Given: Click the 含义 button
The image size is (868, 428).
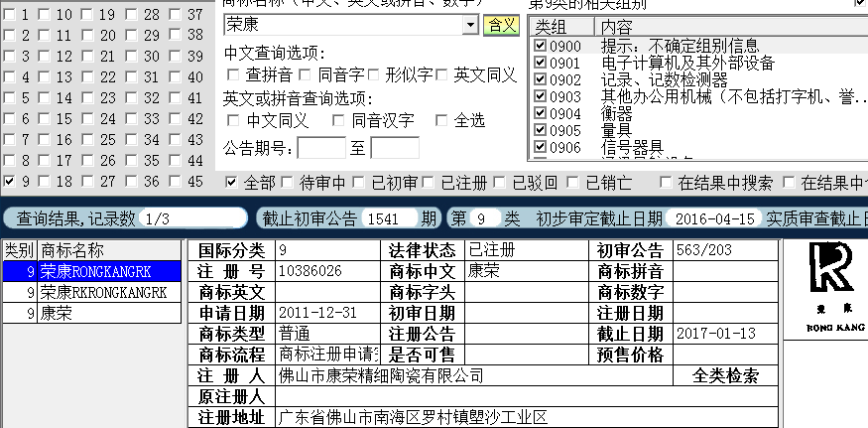Looking at the screenshot, I should point(501,25).
